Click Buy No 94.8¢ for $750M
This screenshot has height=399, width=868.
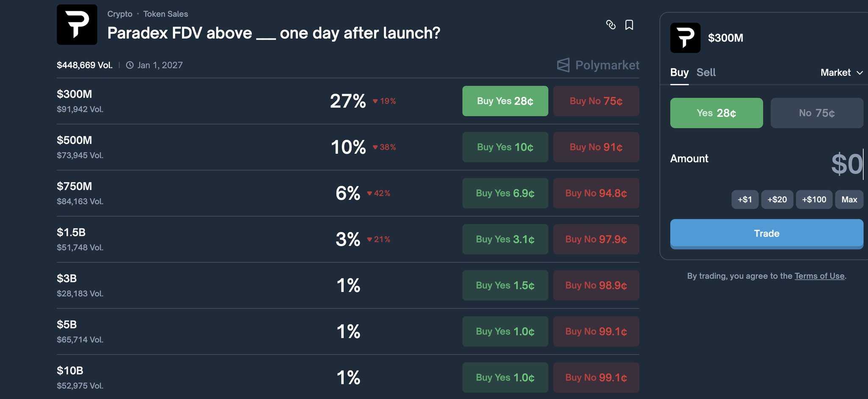pyautogui.click(x=596, y=193)
